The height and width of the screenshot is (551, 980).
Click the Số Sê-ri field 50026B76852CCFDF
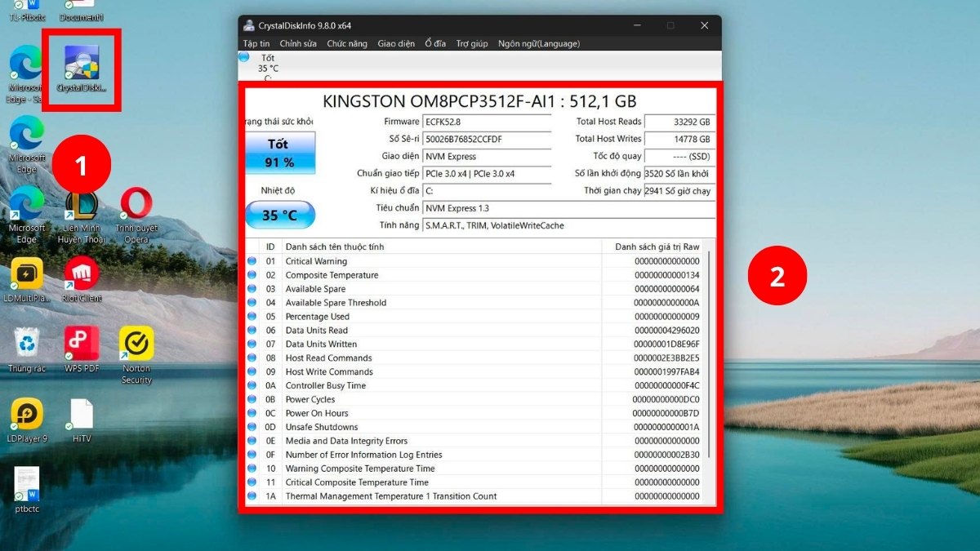[487, 139]
